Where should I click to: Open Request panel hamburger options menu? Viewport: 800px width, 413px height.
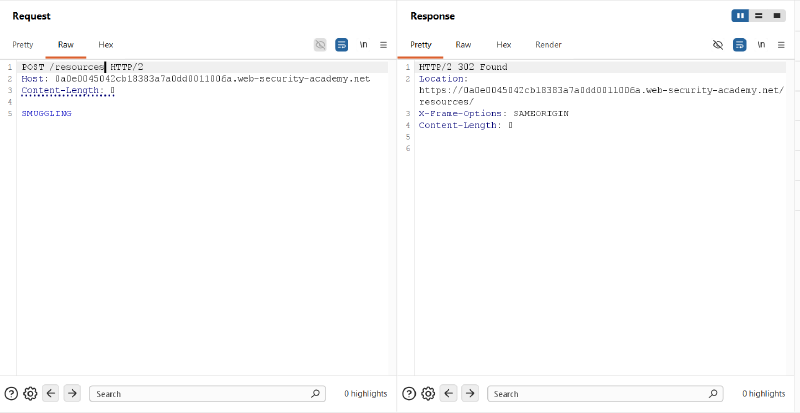point(384,45)
